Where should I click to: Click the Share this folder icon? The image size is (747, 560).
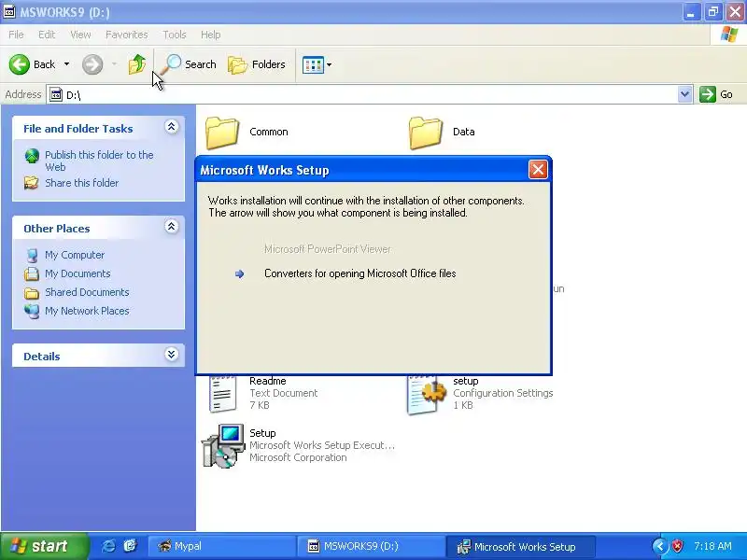coord(32,183)
